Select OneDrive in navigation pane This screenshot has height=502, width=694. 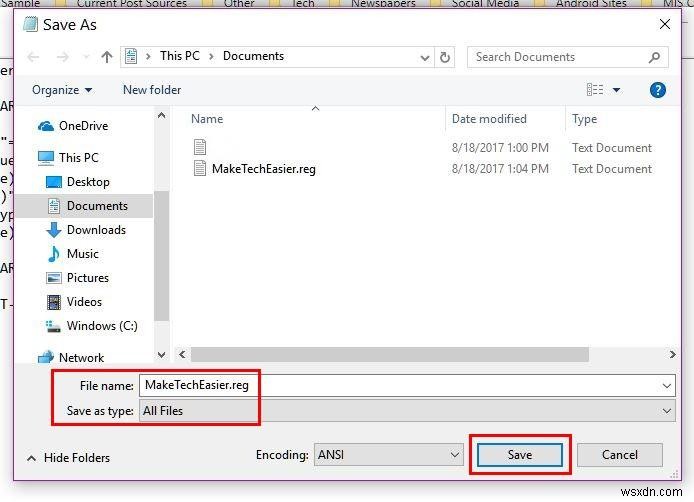pyautogui.click(x=84, y=126)
